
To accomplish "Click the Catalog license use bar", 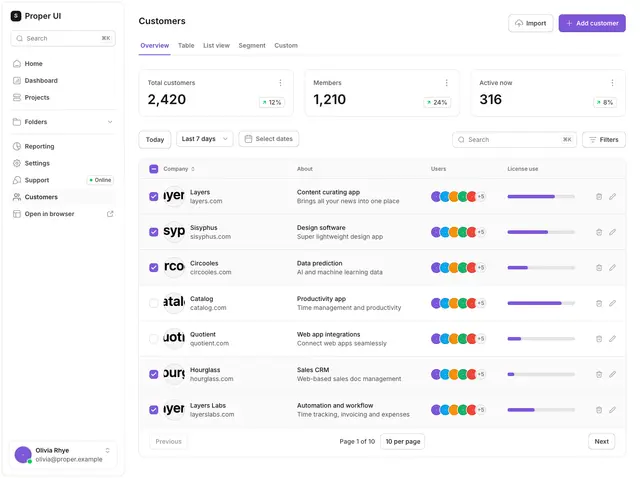I will (x=541, y=303).
